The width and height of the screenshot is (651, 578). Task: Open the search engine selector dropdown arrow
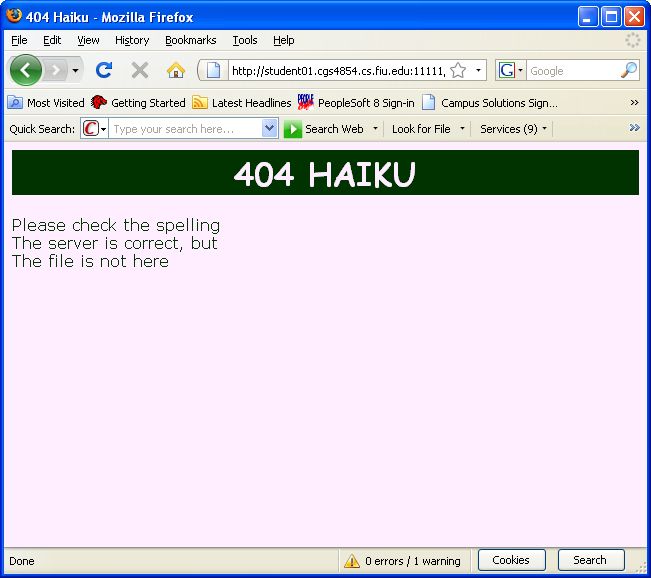[520, 70]
